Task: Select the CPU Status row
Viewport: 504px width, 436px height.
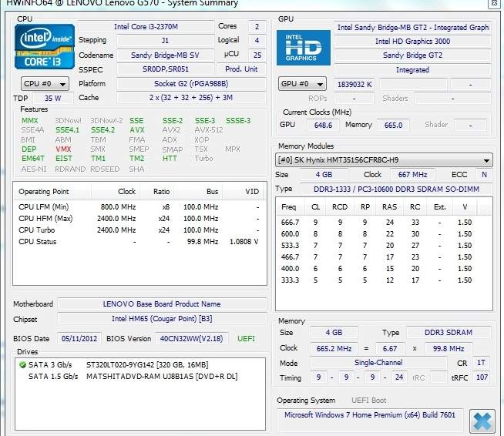Action: (x=139, y=242)
